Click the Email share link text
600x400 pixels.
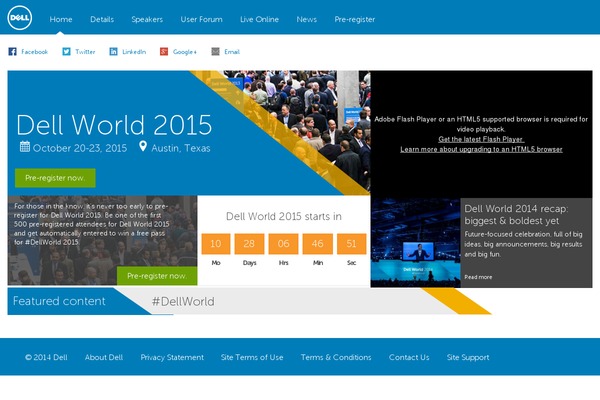coord(232,52)
